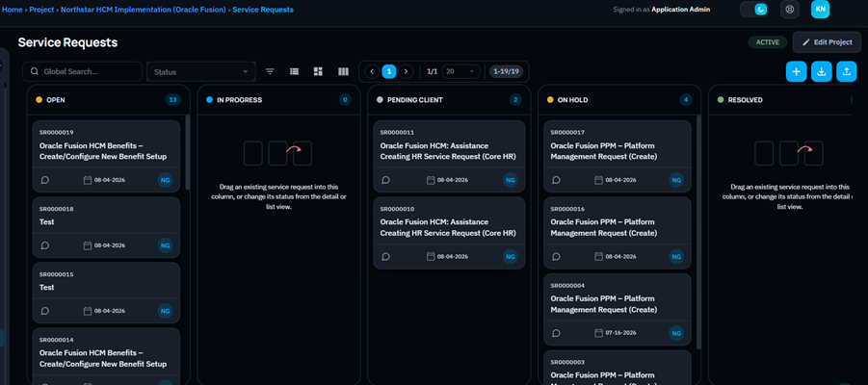
Task: Click the OPEN column header
Action: click(109, 100)
